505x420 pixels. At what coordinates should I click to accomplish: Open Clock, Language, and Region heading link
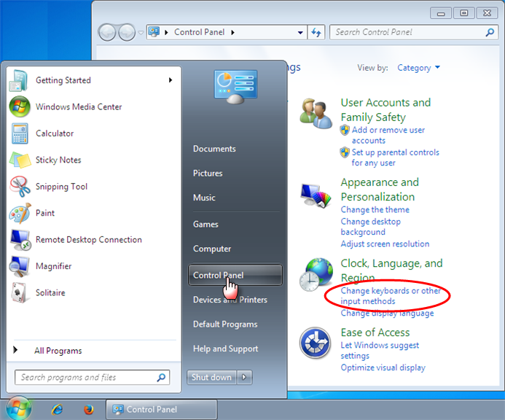[x=391, y=270]
